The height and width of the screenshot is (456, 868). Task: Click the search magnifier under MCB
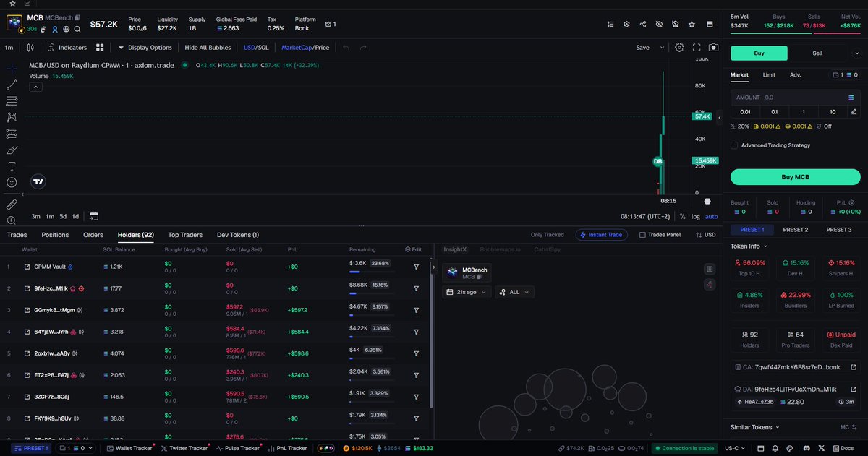point(77,30)
